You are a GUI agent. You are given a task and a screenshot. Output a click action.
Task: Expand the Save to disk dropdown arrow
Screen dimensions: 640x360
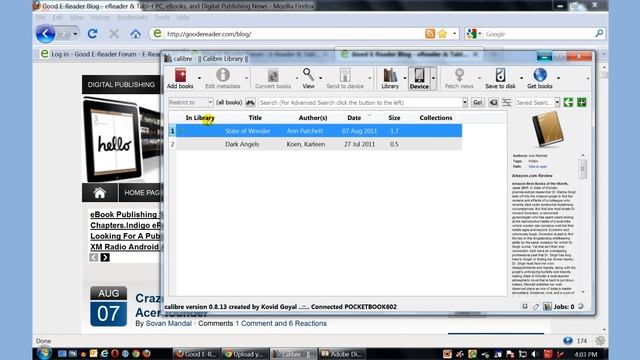[x=521, y=78]
